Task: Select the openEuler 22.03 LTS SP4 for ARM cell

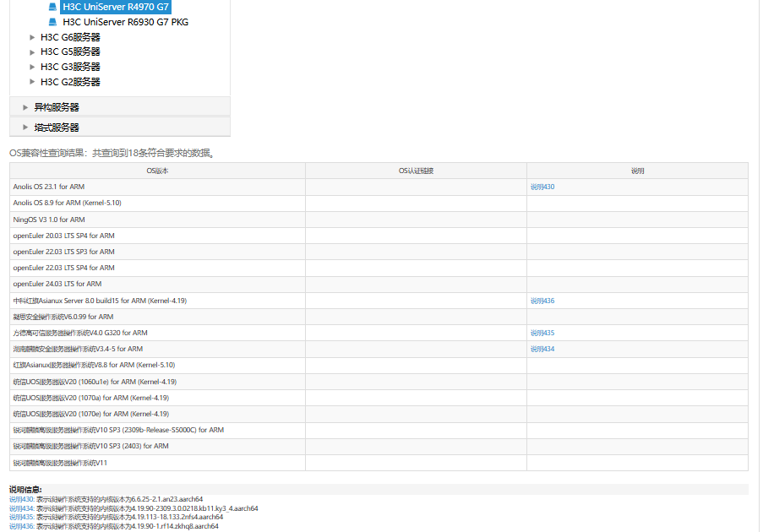Action: point(157,268)
